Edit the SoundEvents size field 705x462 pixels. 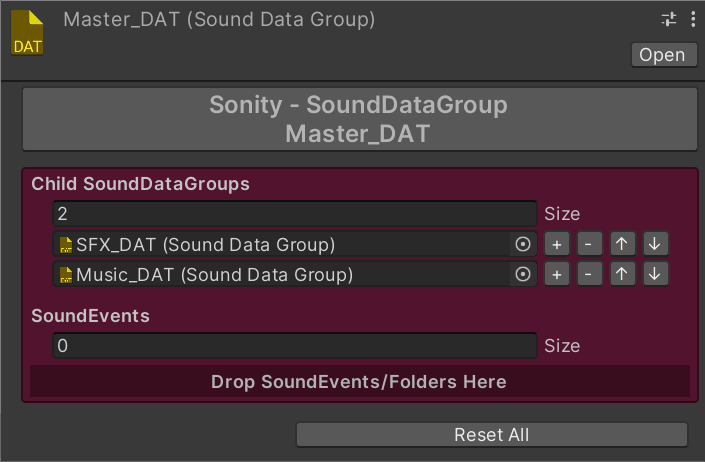pos(295,346)
